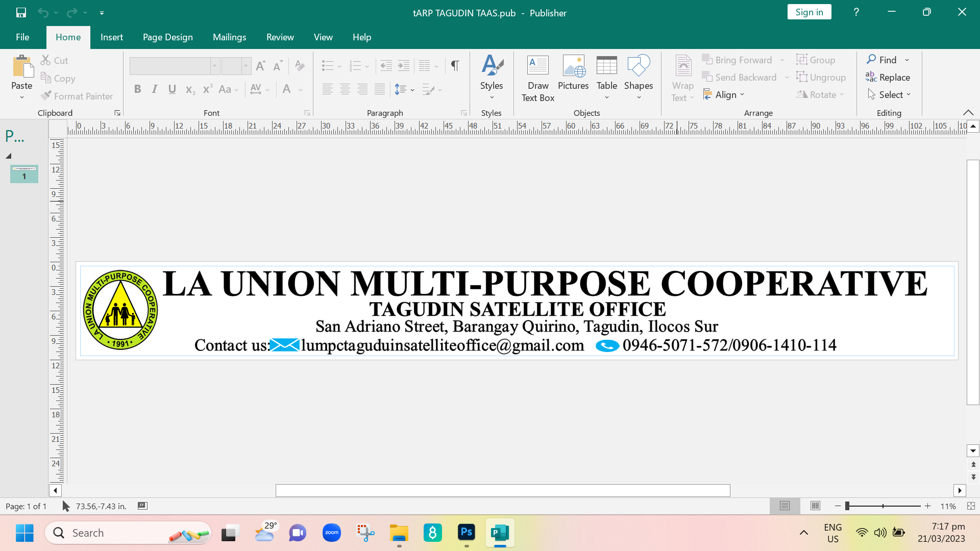Click the Draw Text Box tool
Image resolution: width=980 pixels, height=551 pixels.
pyautogui.click(x=537, y=78)
